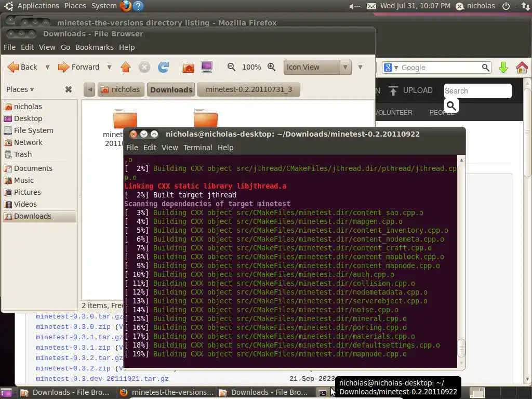Open the Places sidebar type dropdown

click(20, 89)
